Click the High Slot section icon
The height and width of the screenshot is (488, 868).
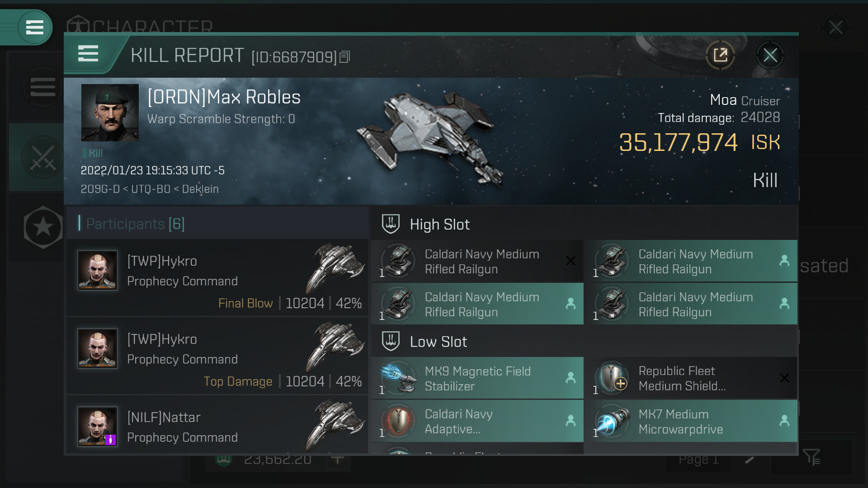pos(391,224)
